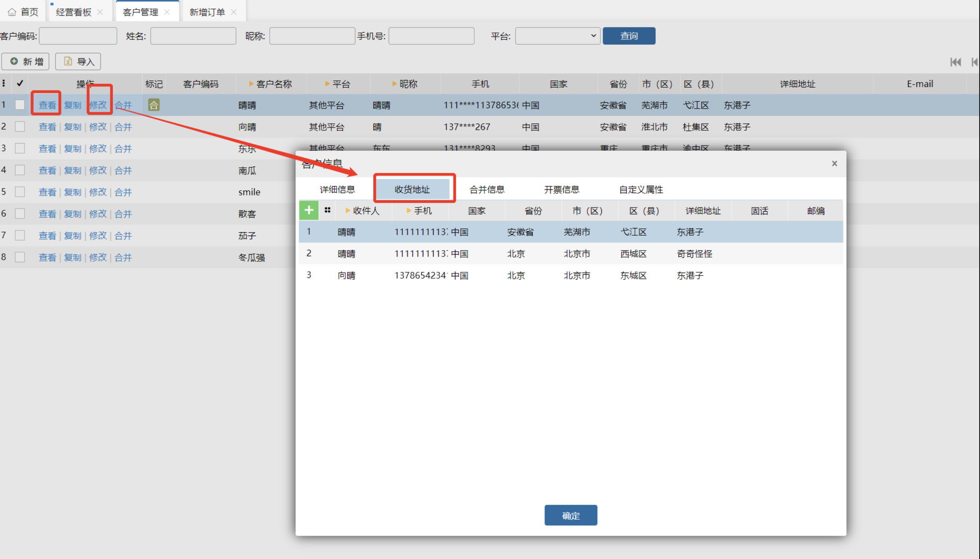Screen dimensions: 980x559
Task: Check the checkbox for row 3
Action: [20, 148]
